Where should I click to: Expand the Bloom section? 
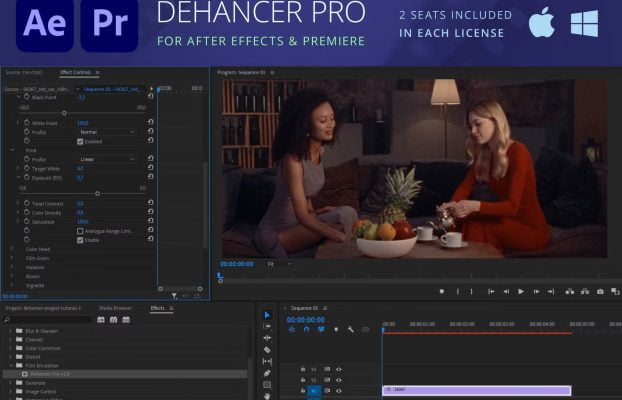click(x=12, y=276)
